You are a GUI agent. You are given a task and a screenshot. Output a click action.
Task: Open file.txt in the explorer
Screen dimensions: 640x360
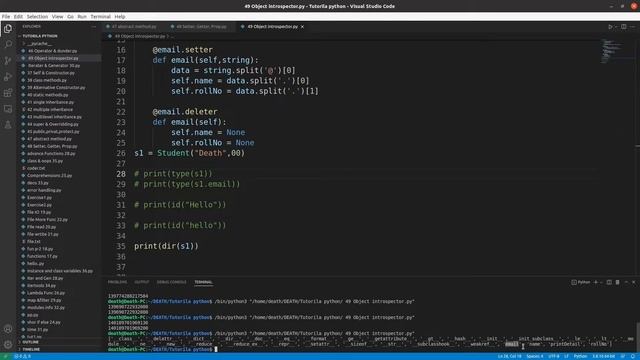33,241
